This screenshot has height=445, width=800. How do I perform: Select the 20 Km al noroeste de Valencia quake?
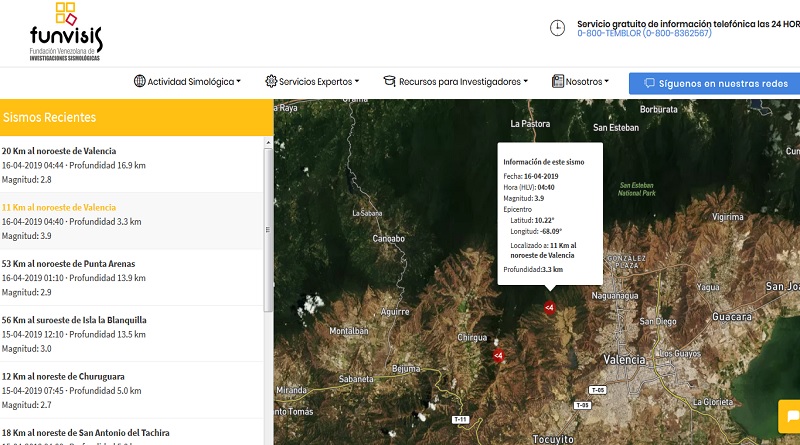point(132,165)
